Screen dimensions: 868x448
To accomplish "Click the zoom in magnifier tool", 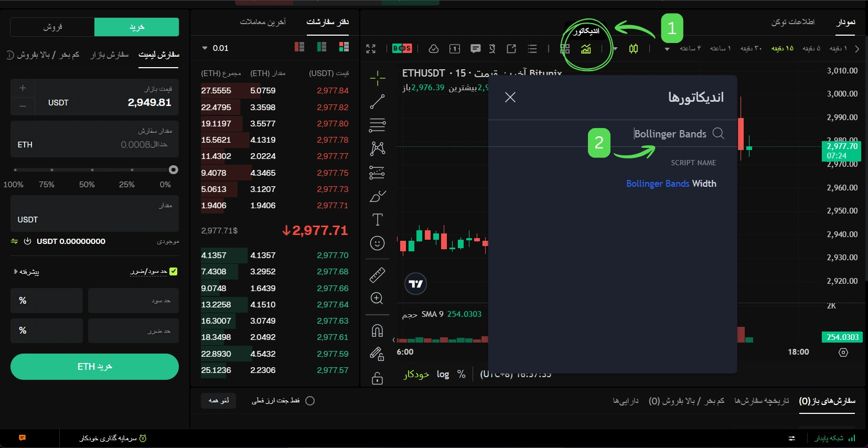I will point(377,298).
